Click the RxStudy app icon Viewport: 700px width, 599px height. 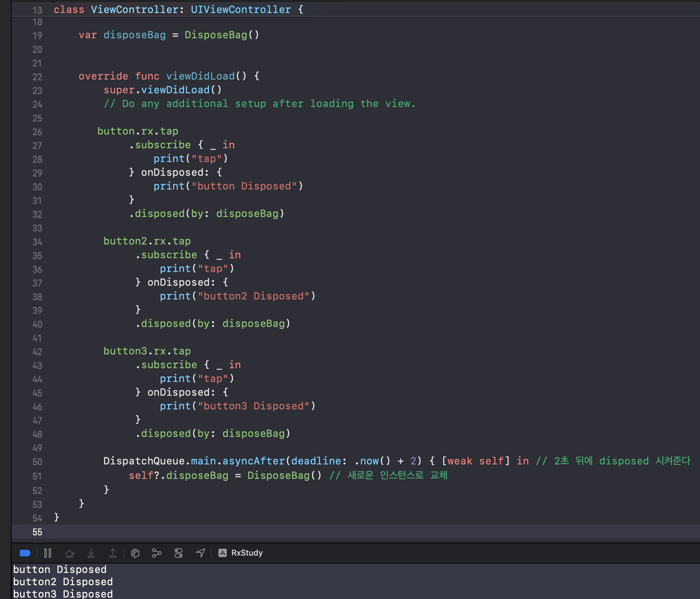[x=223, y=553]
